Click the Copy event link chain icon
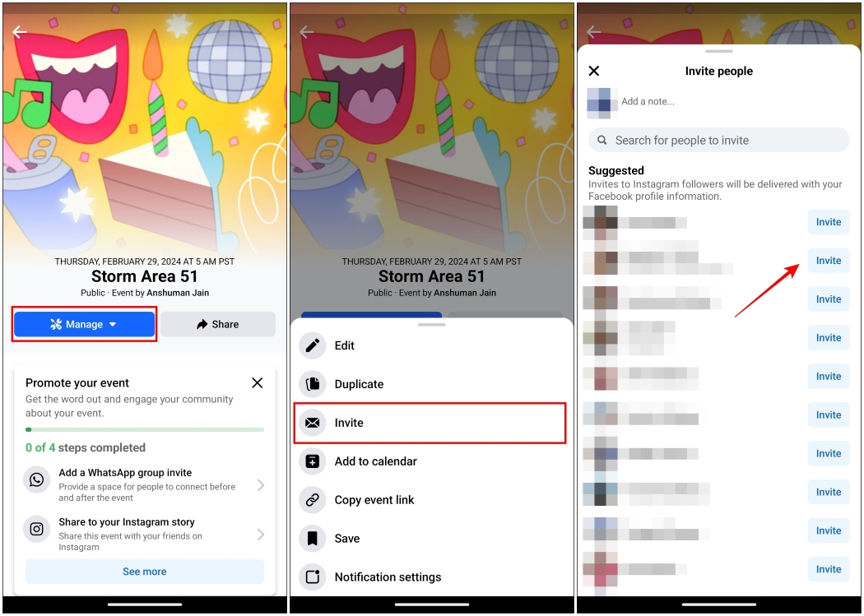This screenshot has width=864, height=616. (313, 499)
